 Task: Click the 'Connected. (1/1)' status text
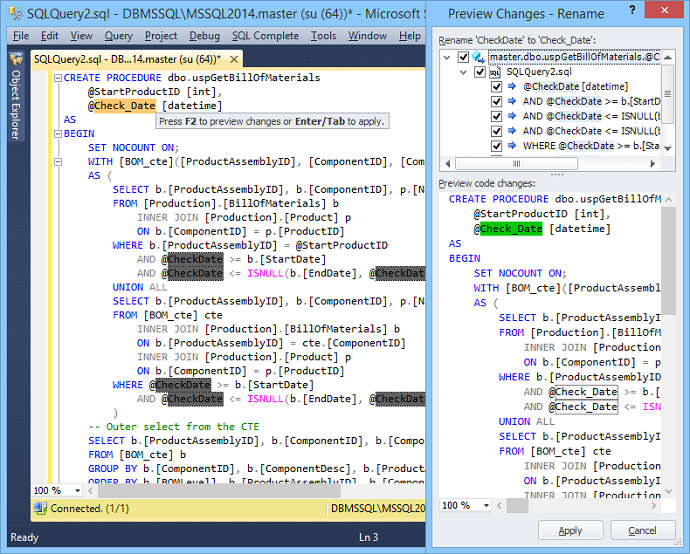pos(90,509)
